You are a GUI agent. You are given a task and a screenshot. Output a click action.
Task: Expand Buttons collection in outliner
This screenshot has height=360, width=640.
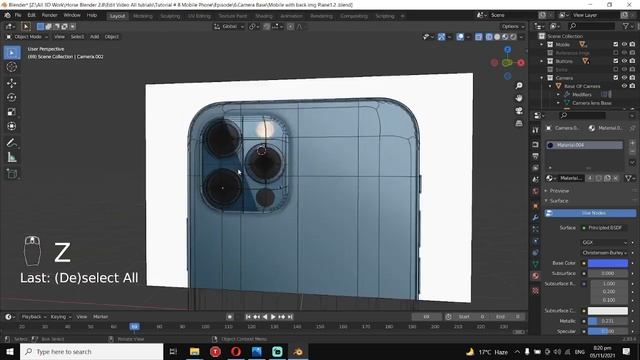(x=542, y=61)
